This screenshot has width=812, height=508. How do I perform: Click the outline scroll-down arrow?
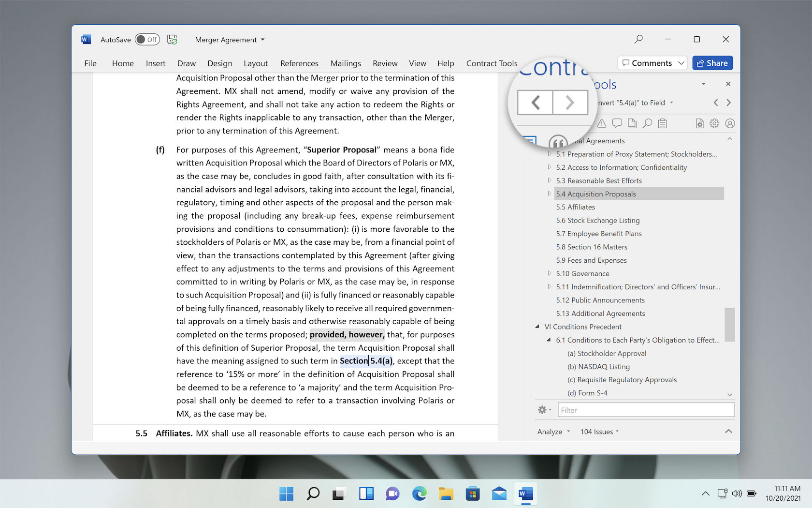pos(730,395)
